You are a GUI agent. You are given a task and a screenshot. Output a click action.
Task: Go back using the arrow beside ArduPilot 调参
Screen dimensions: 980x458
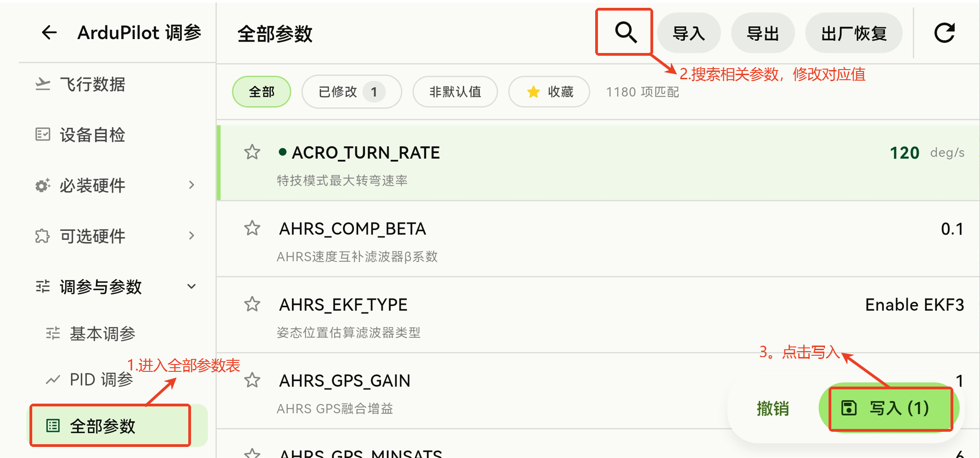coord(49,33)
